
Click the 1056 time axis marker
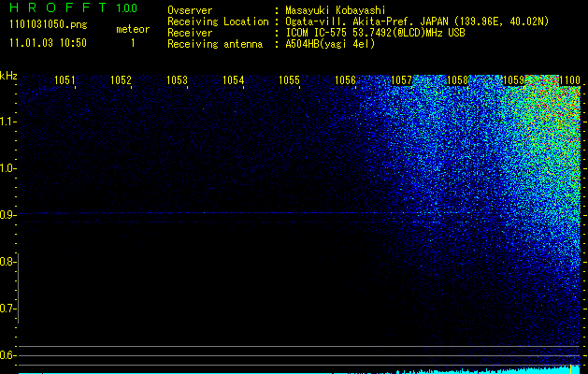pyautogui.click(x=345, y=80)
